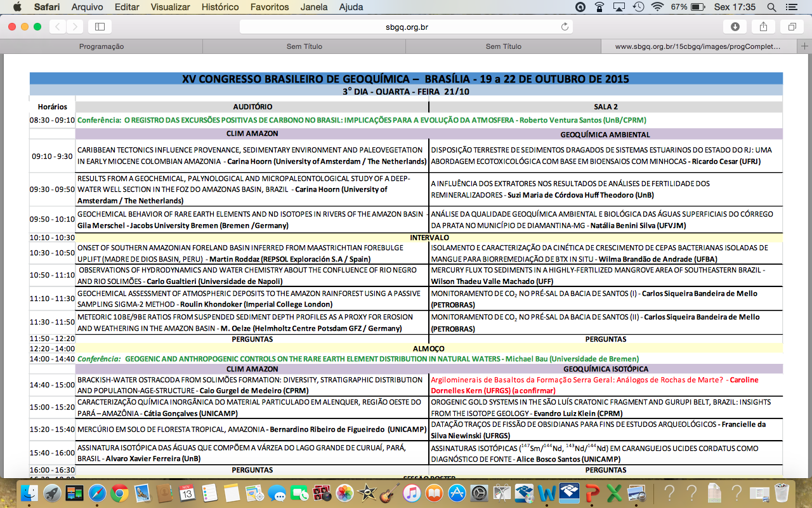Image resolution: width=812 pixels, height=508 pixels.
Task: Click the 3º DIA - QUARTA-FEIRA 21/10 heading
Action: (406, 91)
